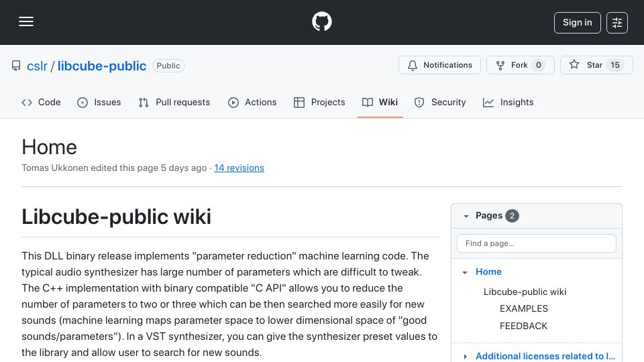Switch to the Issues tab

(x=99, y=102)
